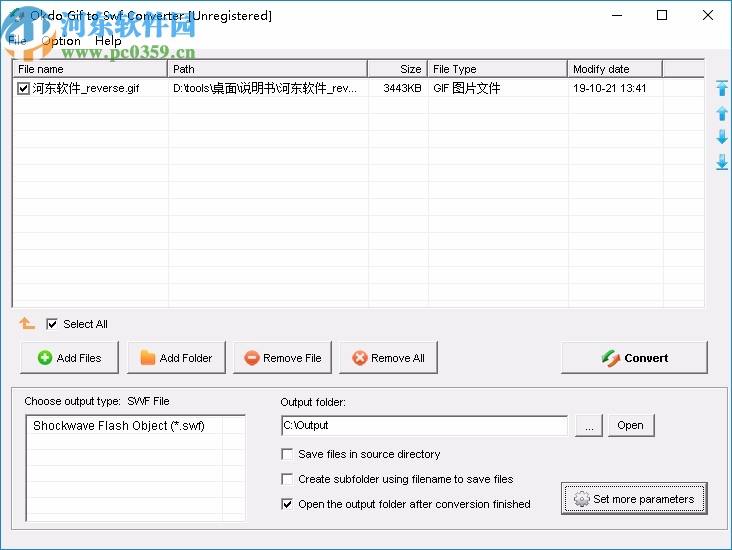Click the Remove All button
Viewport: 732px width, 550px height.
(388, 358)
